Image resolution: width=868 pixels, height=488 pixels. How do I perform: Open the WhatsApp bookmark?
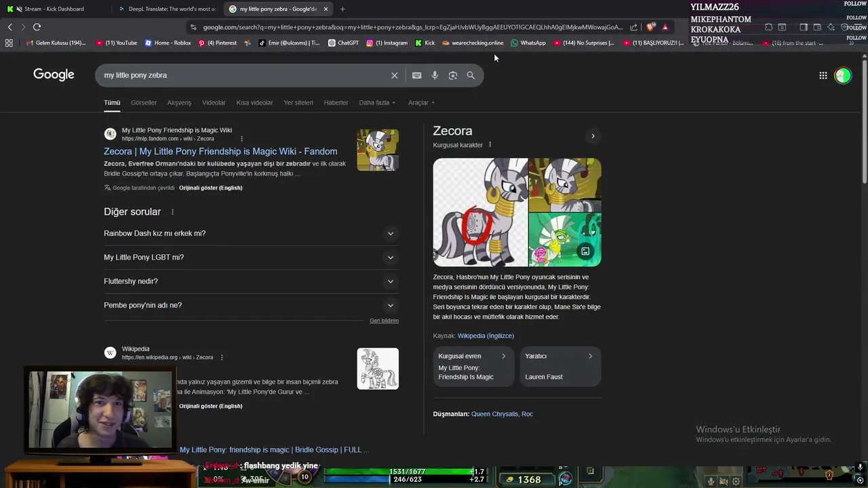tap(528, 43)
